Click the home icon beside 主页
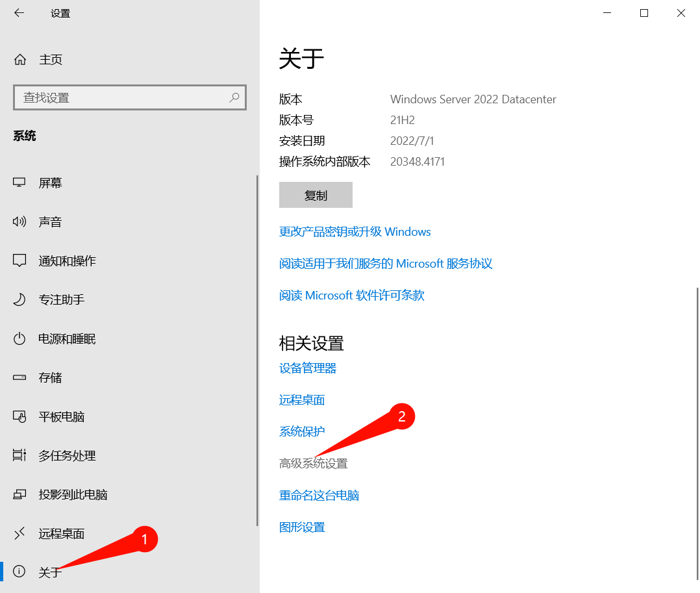 19,59
